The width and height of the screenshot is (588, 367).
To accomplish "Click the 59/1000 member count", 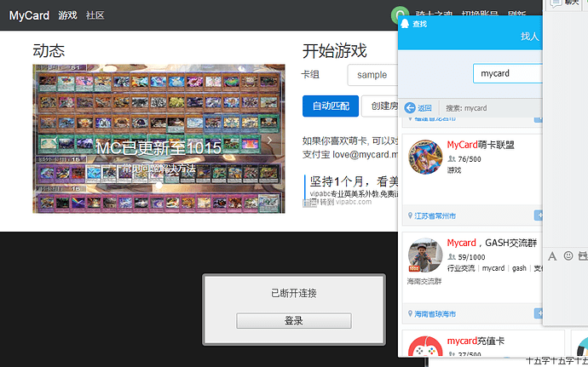I will [x=471, y=257].
